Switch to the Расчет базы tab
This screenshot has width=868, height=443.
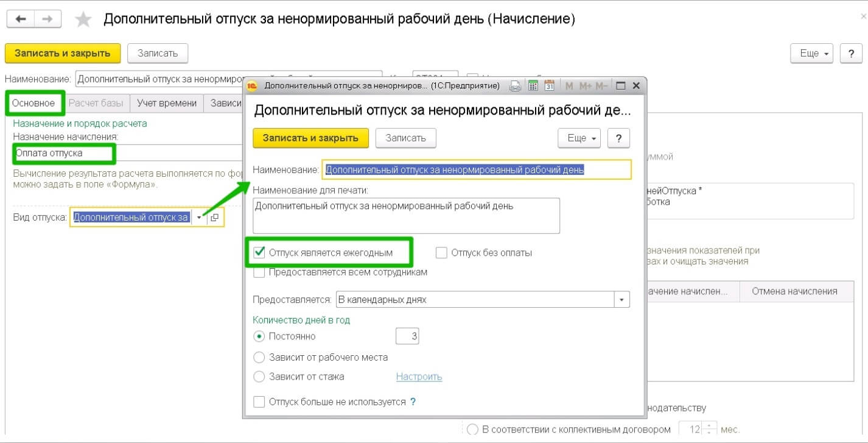(x=96, y=103)
